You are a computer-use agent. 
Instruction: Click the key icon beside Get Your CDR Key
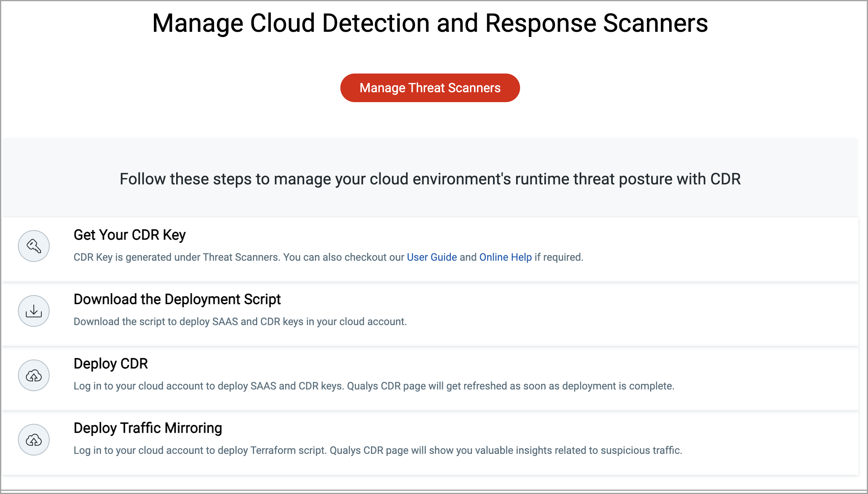coord(33,246)
